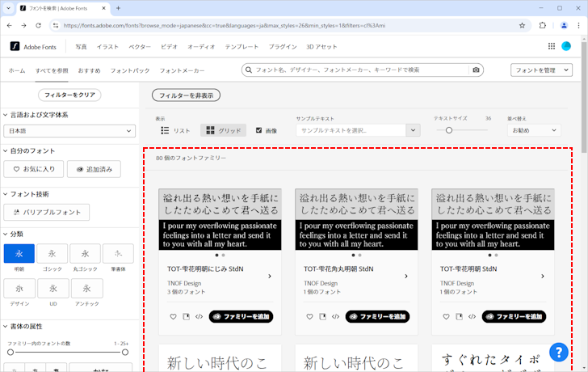Open the ベクター menu item
588x372 pixels.
[140, 47]
